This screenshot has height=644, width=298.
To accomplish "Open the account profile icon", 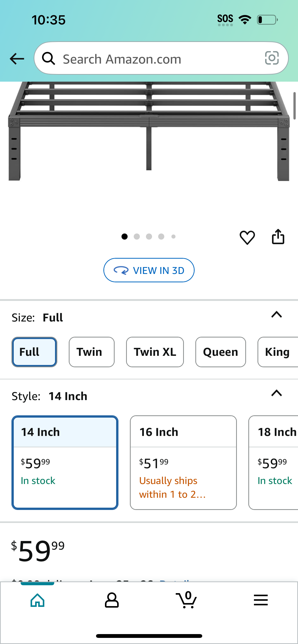I will click(x=112, y=600).
